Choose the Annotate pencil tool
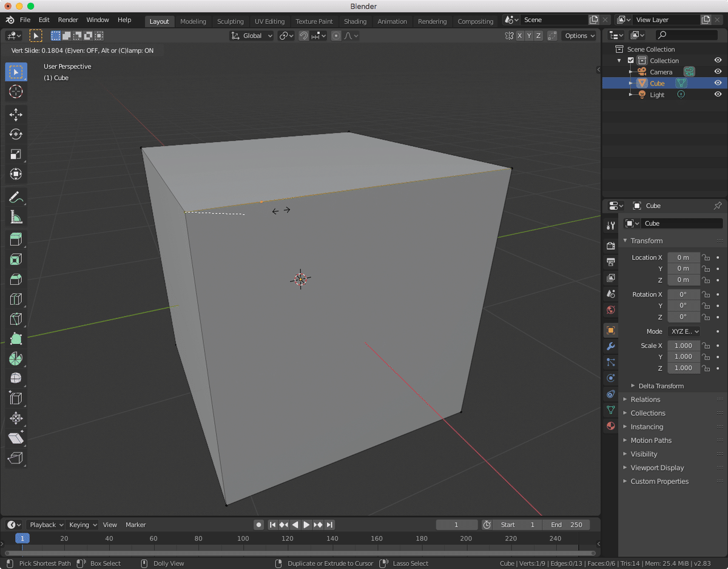 tap(16, 197)
